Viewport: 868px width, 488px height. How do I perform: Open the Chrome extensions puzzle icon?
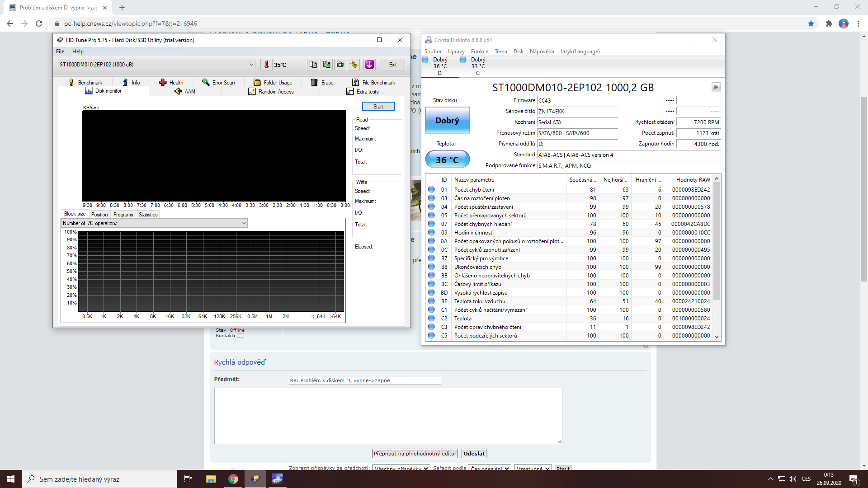829,23
